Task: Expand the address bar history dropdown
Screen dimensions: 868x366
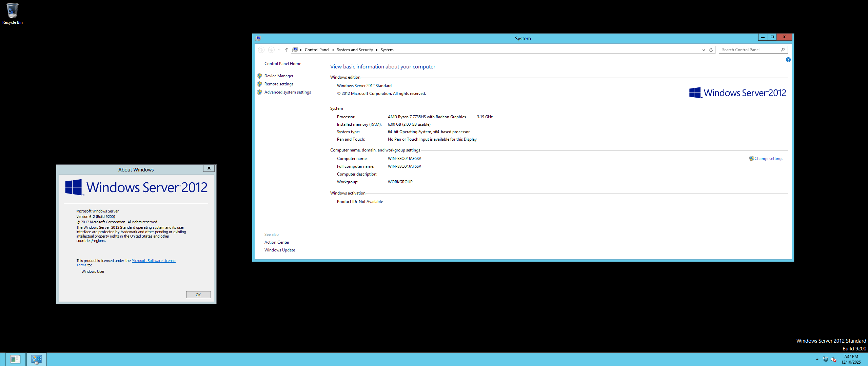Action: [704, 50]
